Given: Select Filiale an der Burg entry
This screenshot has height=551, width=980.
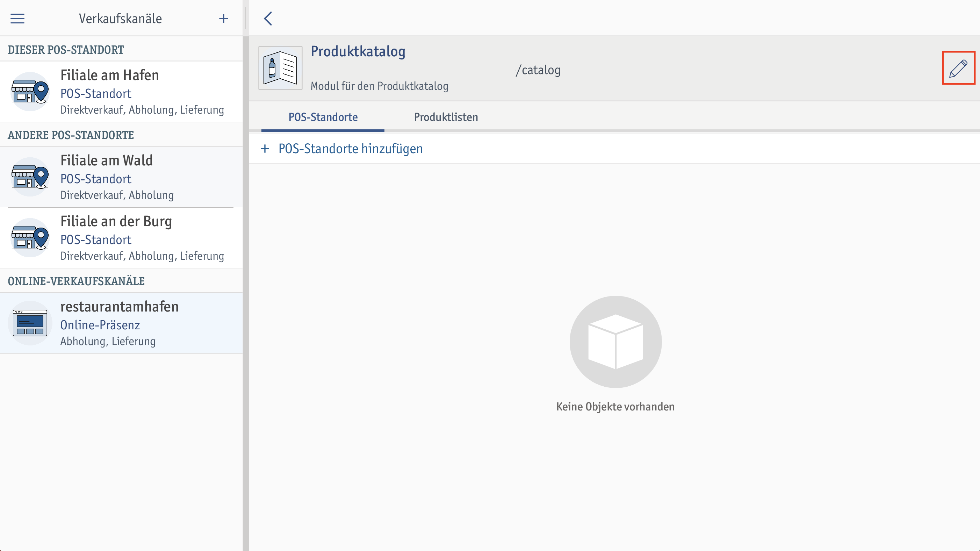Looking at the screenshot, I should coord(121,237).
